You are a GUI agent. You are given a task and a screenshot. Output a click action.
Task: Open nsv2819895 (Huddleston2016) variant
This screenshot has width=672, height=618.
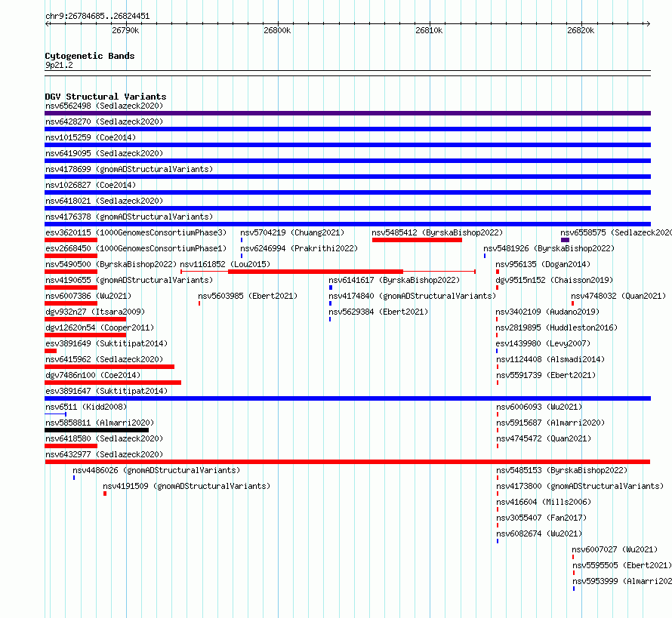pyautogui.click(x=556, y=327)
